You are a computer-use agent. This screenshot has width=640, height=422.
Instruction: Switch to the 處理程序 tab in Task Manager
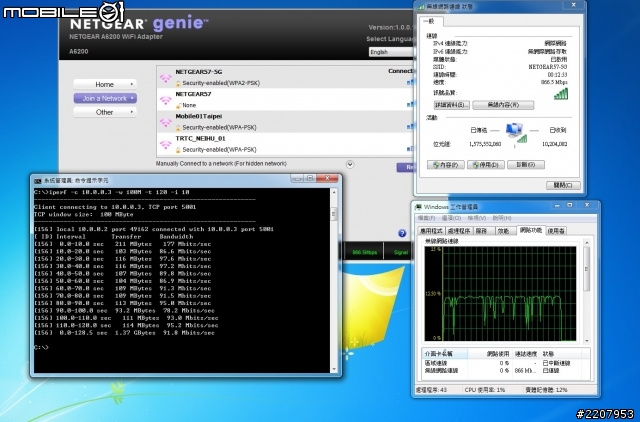[459, 231]
